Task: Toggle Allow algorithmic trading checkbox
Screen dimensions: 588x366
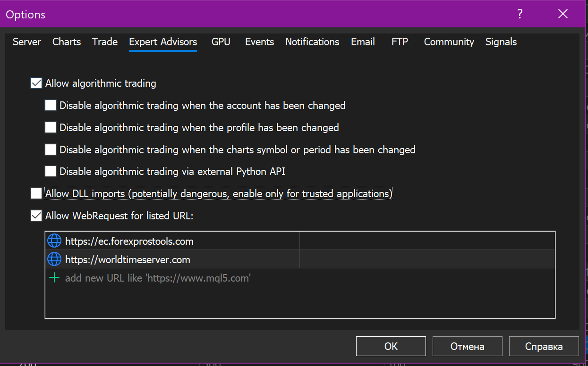Action: coord(36,83)
